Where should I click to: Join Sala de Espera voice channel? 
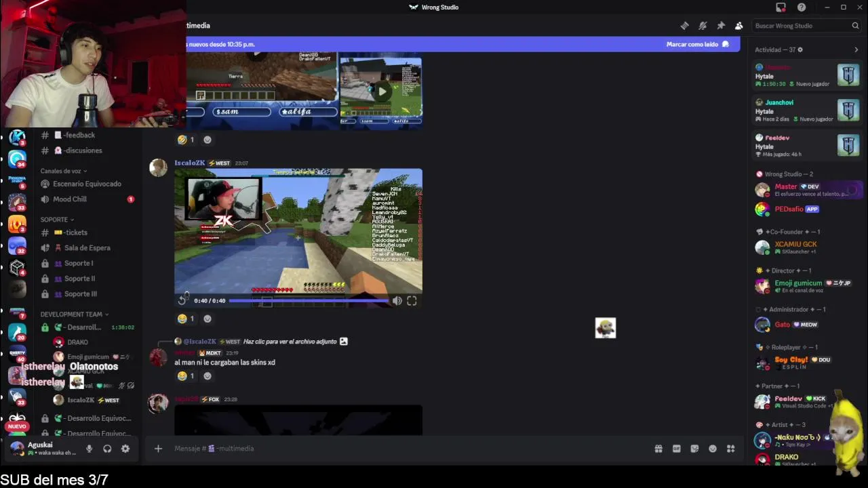(87, 248)
